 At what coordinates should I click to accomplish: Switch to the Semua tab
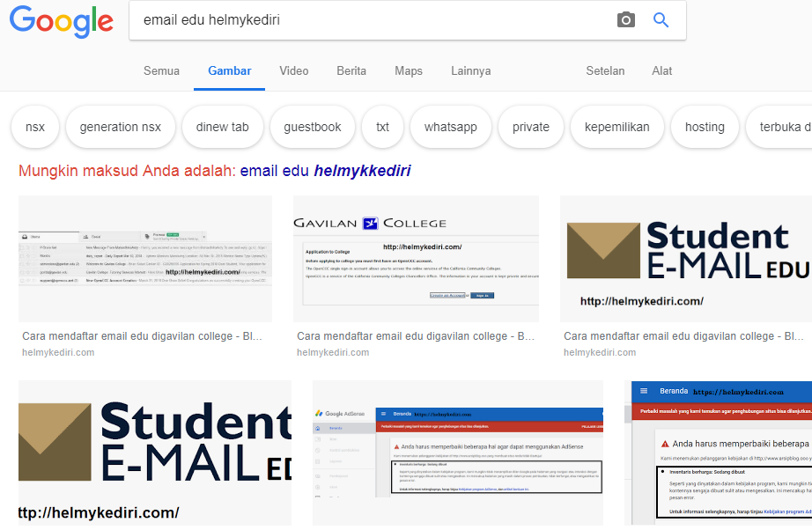tap(161, 71)
